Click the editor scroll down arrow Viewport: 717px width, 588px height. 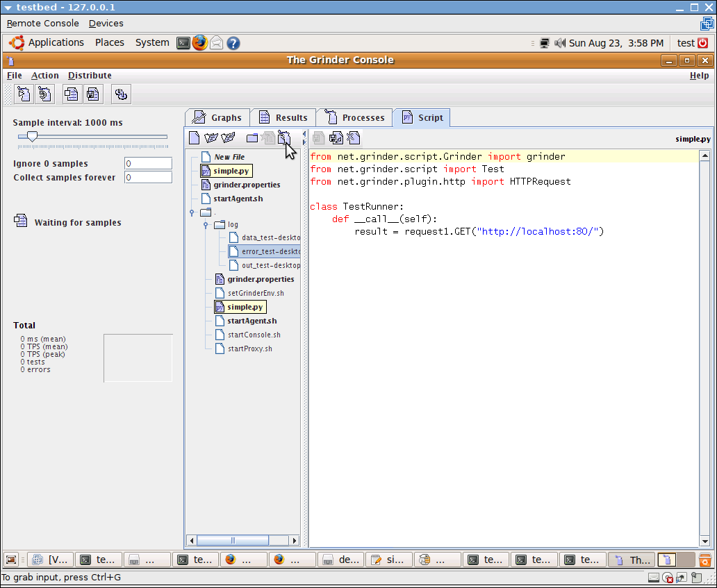point(704,542)
